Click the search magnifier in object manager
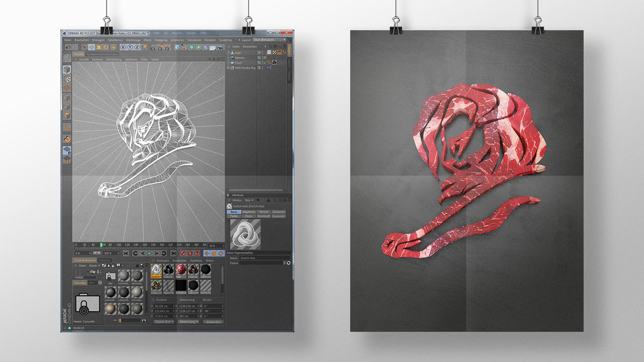This screenshot has width=644, height=362. 270,46
